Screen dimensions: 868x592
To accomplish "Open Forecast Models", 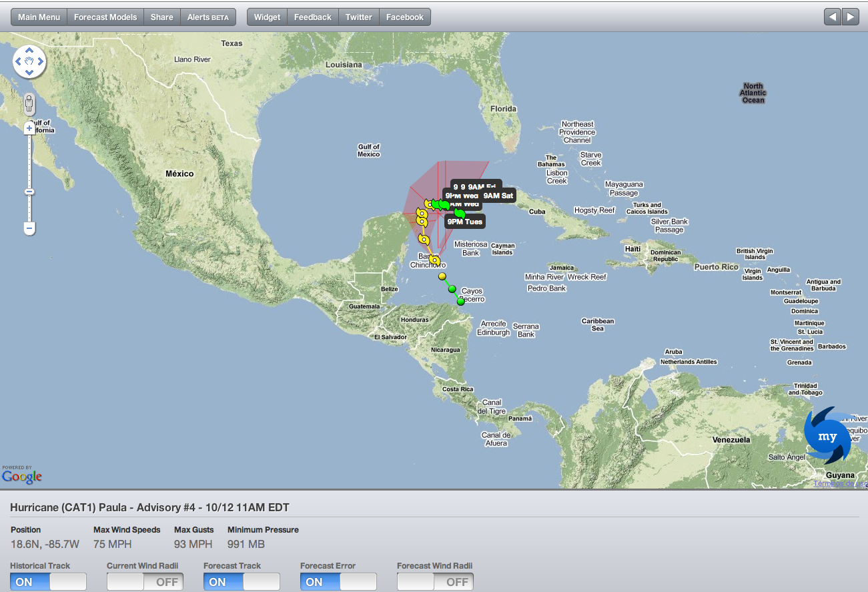I will [x=105, y=17].
